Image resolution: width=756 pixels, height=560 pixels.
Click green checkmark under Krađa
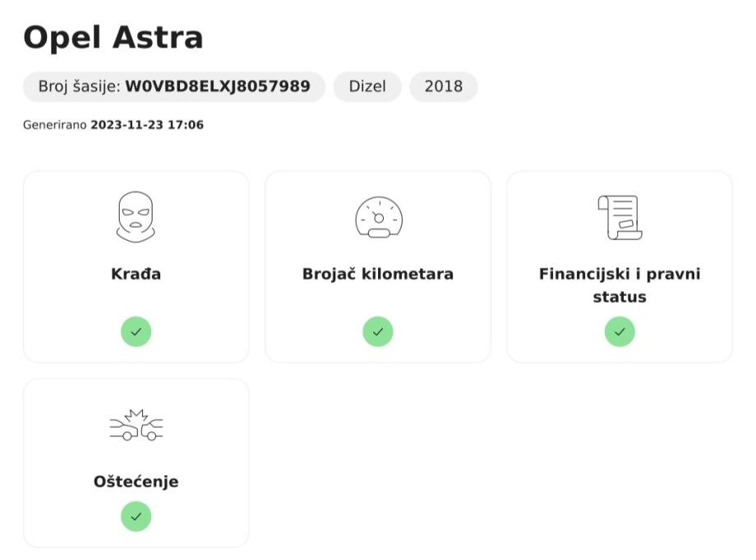coord(136,331)
